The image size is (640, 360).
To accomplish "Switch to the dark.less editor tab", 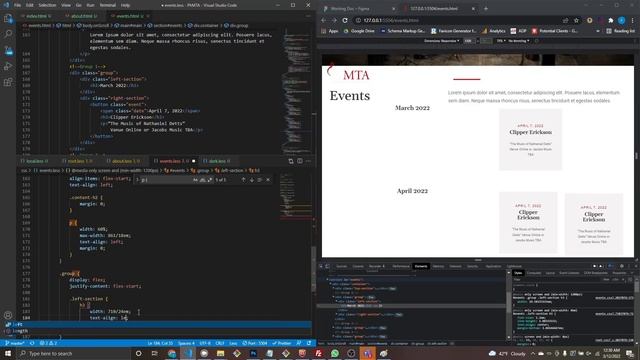I will click(x=219, y=161).
